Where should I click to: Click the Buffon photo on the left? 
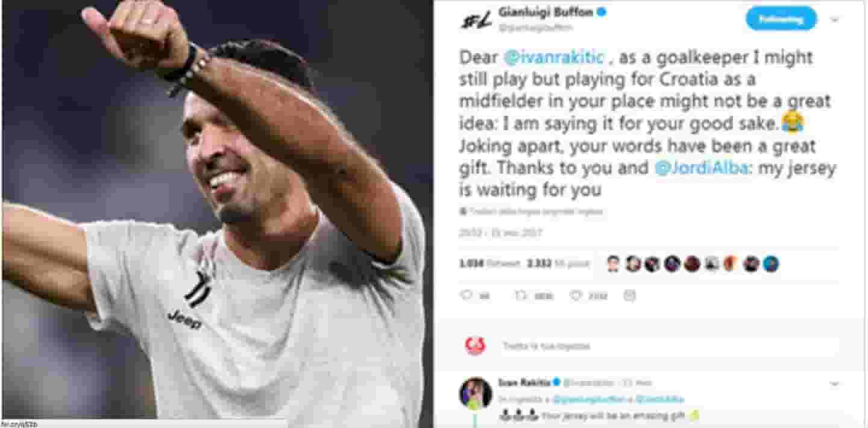tap(216, 211)
